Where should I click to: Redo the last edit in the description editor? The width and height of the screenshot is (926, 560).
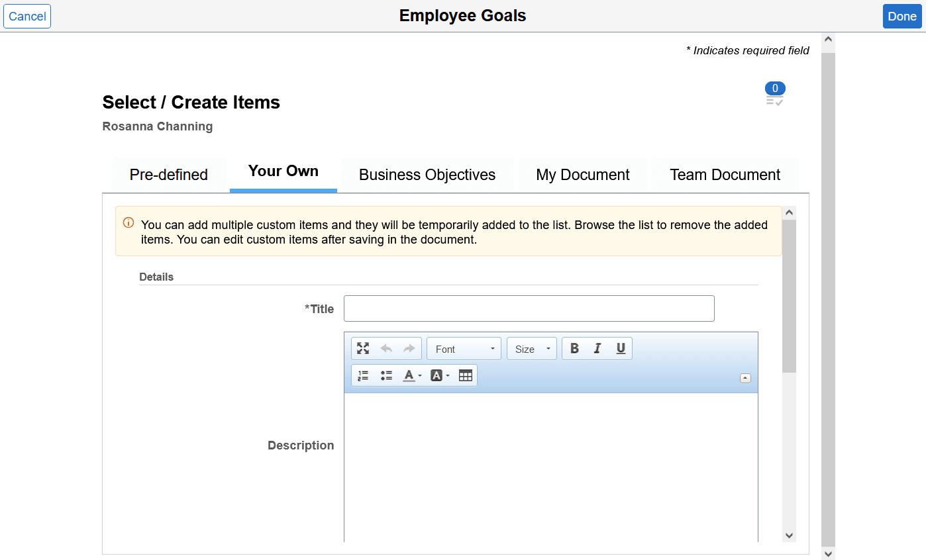[409, 348]
